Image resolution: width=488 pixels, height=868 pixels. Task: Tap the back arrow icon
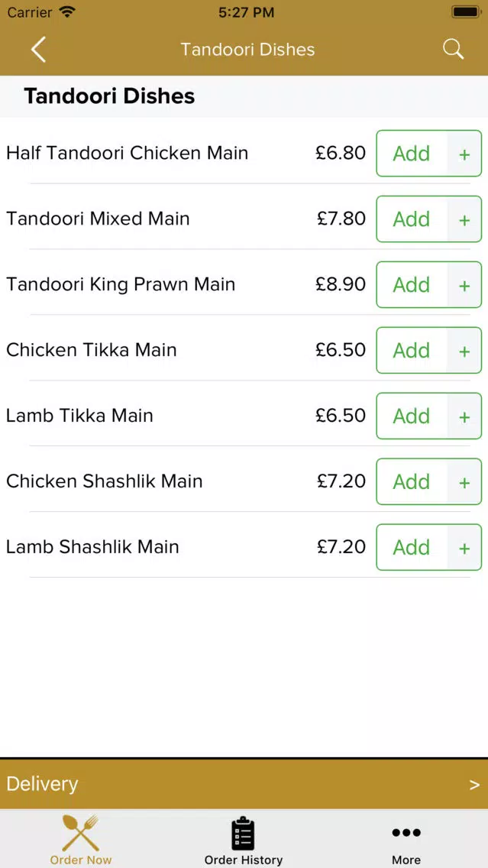click(x=38, y=49)
